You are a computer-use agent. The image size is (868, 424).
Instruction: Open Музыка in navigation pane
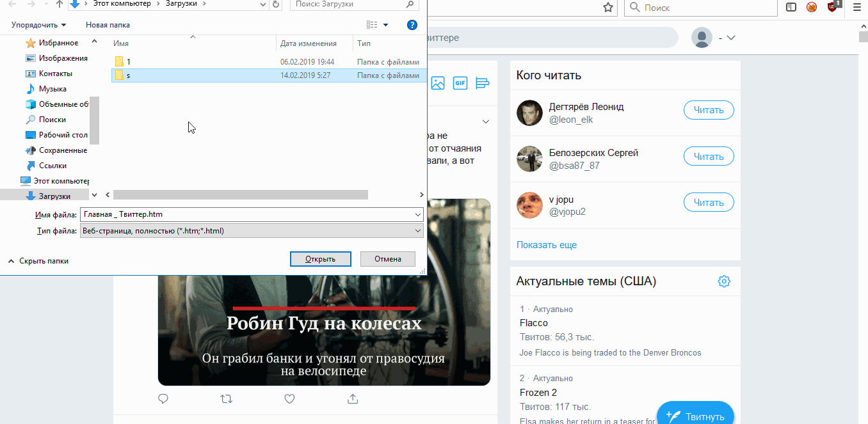pos(52,89)
